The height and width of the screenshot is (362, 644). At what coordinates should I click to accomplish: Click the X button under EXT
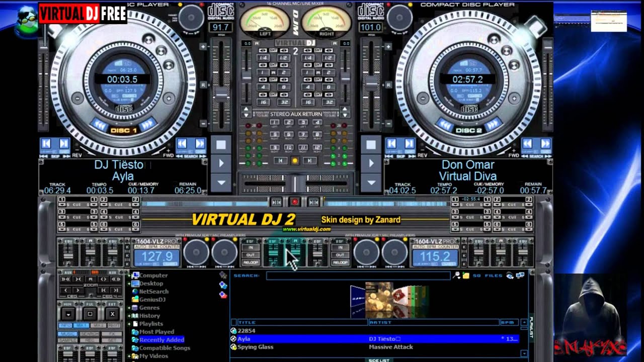click(x=112, y=314)
